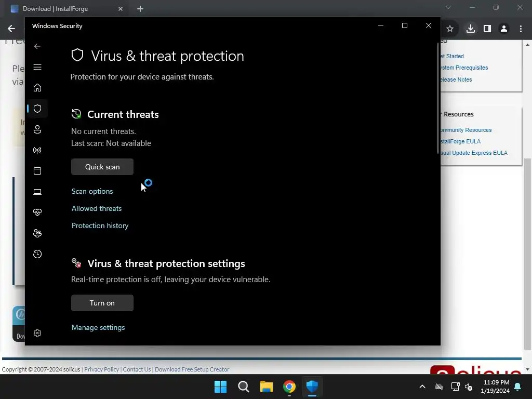Open the Home section in sidebar

point(37,88)
